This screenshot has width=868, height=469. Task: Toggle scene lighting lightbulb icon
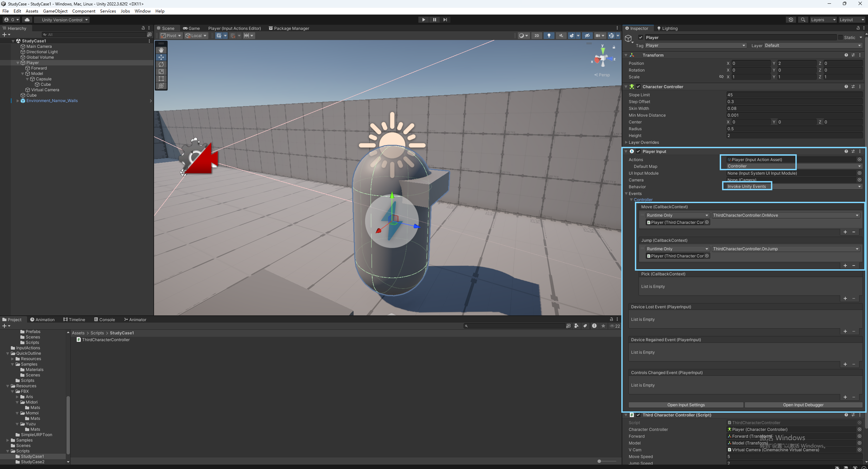(549, 36)
